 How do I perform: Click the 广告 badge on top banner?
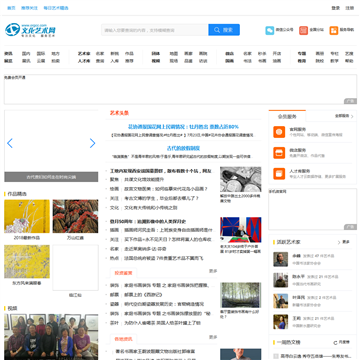[350, 101]
